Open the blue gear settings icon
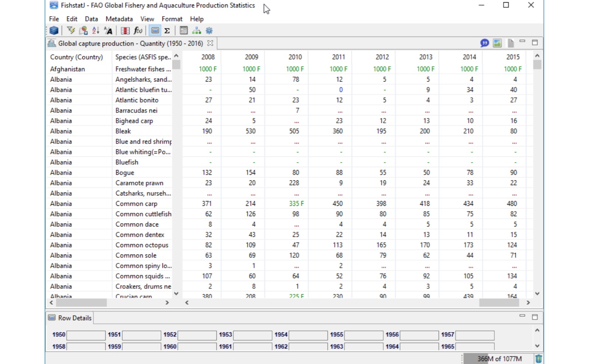The image size is (596, 364). pyautogui.click(x=209, y=31)
